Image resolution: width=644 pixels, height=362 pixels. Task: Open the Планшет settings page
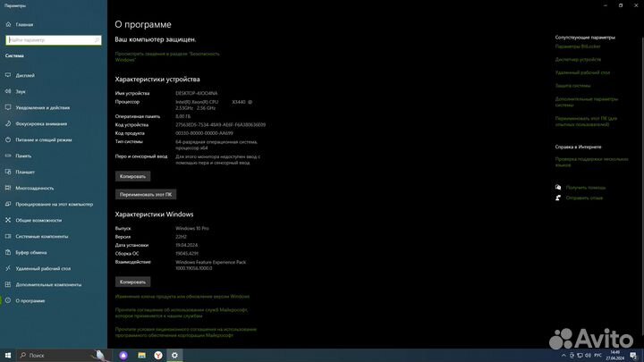pyautogui.click(x=20, y=172)
